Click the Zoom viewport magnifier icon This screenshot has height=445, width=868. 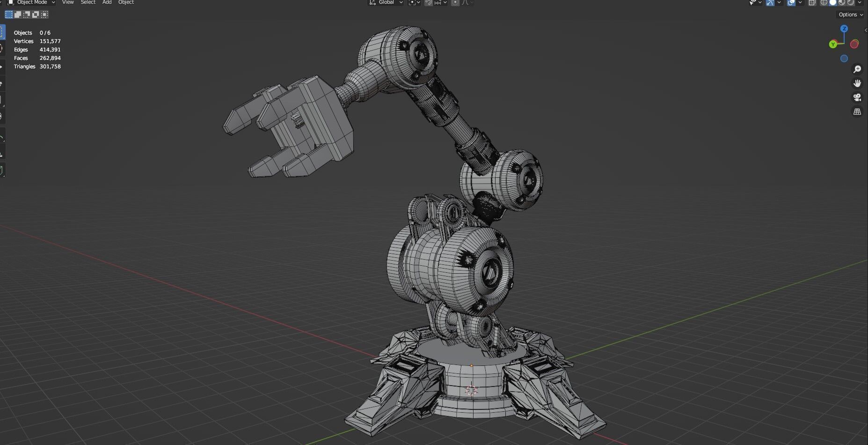[x=857, y=69]
